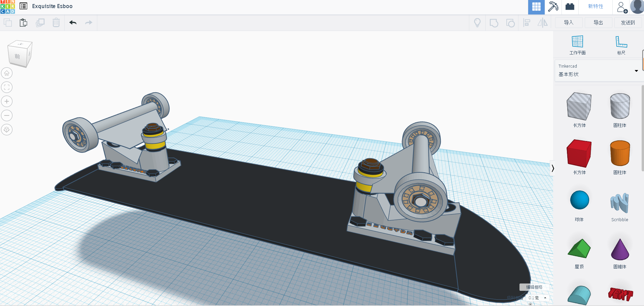
Task: Click the project name Exquisite Esboo
Action: pos(52,6)
